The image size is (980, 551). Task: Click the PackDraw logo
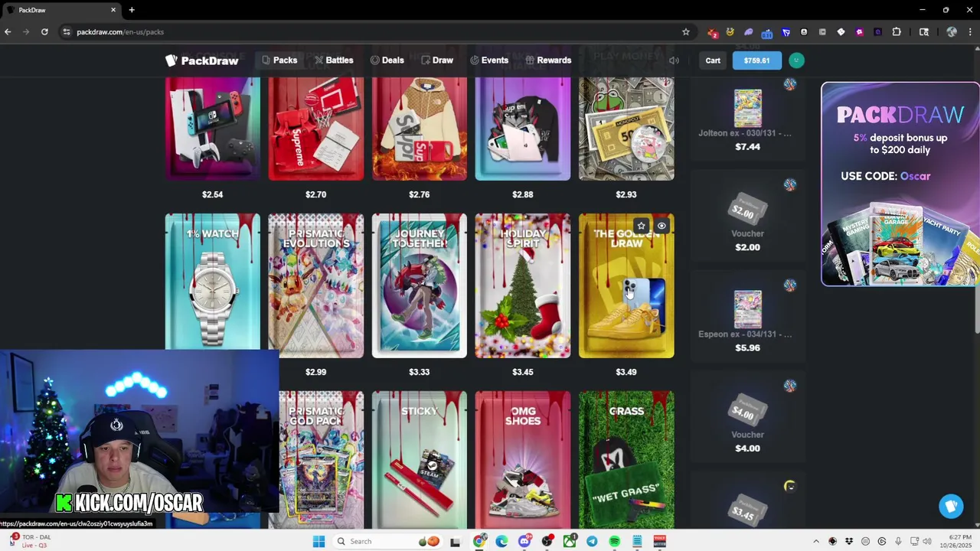pos(202,60)
